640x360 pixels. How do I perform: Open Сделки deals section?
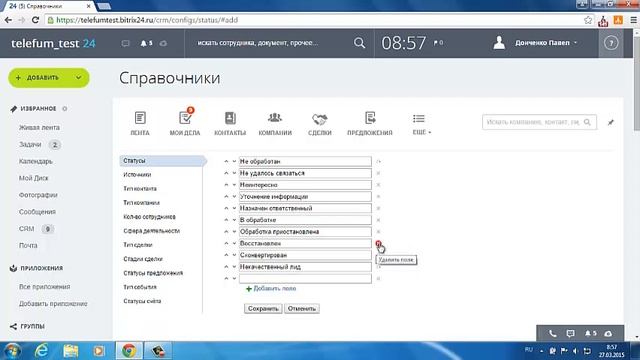tap(320, 124)
